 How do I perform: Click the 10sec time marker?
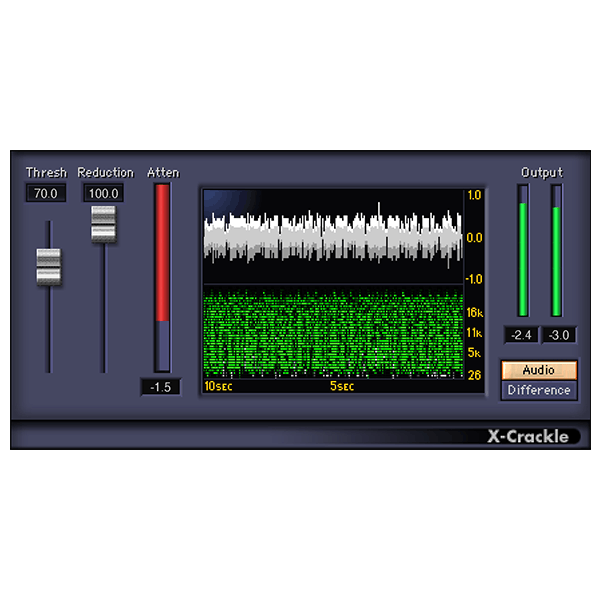(218, 386)
